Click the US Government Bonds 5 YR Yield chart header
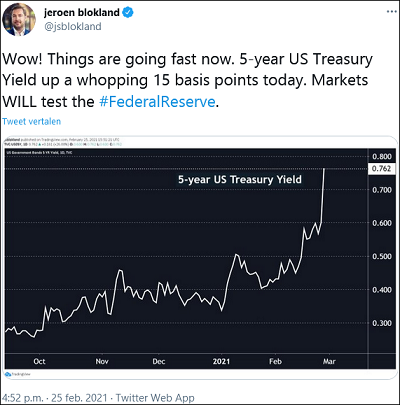Screen dimensions: 400x405 point(39,152)
